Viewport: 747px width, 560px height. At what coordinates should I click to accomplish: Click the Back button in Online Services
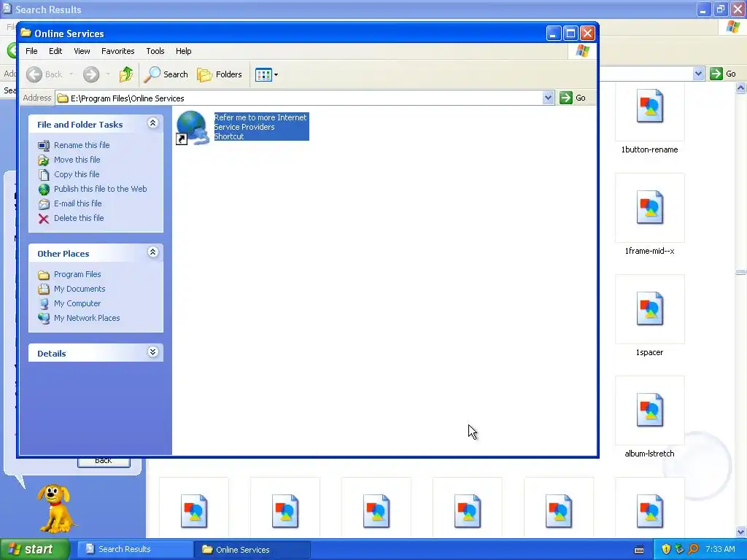tap(44, 74)
